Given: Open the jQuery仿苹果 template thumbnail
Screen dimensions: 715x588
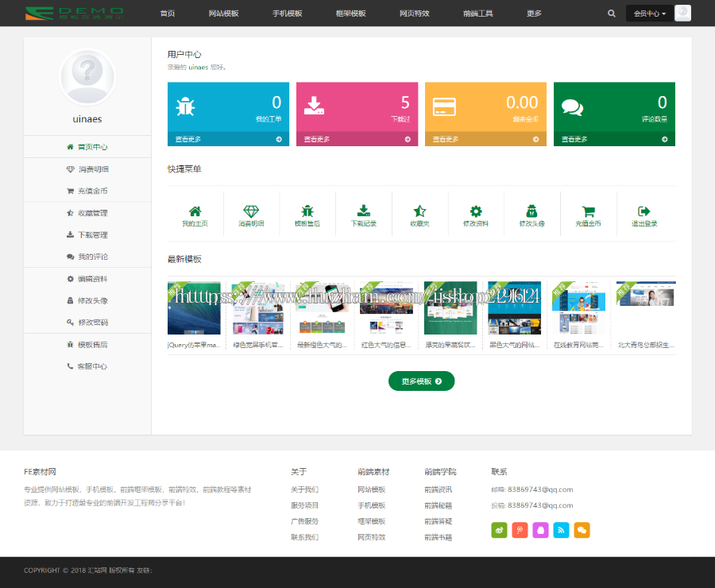Looking at the screenshot, I should [194, 308].
